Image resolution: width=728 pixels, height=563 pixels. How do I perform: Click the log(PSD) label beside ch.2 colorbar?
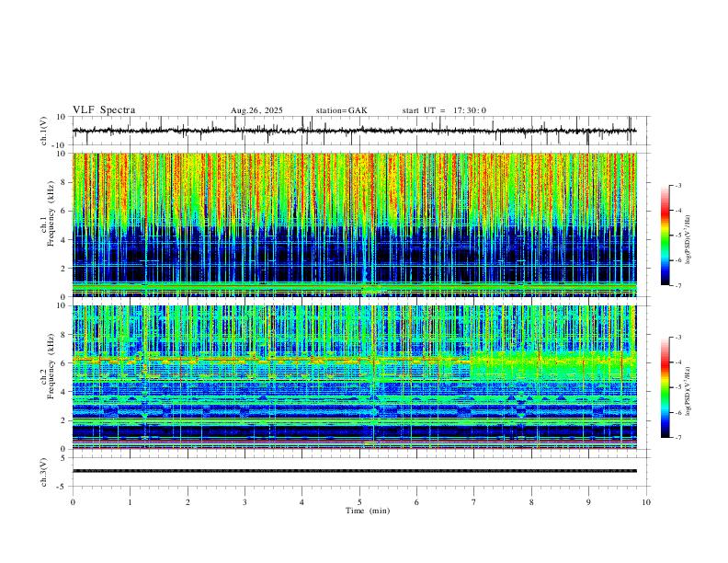(x=688, y=391)
